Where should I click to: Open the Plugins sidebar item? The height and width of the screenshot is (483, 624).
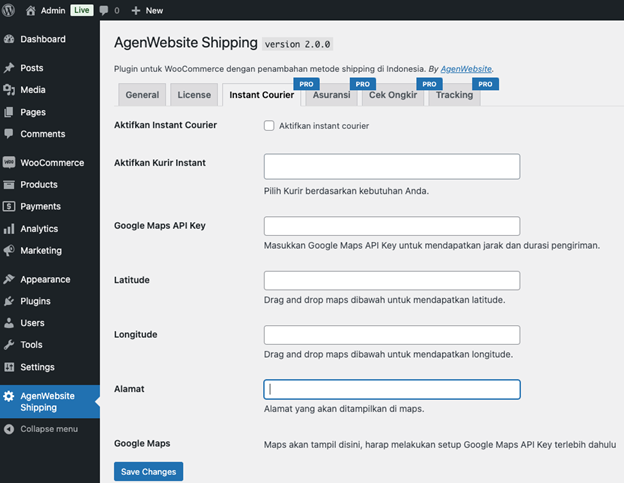coord(35,301)
